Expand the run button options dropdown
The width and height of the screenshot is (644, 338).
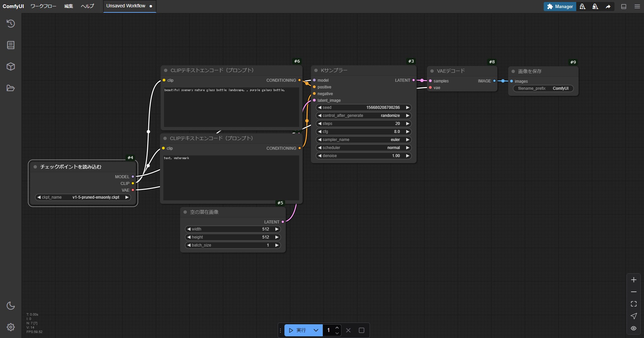[316, 330]
